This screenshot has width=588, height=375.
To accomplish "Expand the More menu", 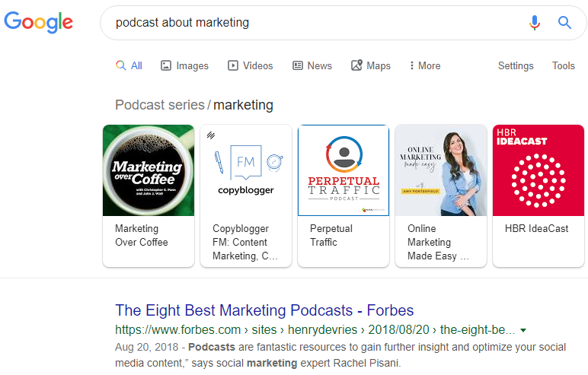I will 425,65.
